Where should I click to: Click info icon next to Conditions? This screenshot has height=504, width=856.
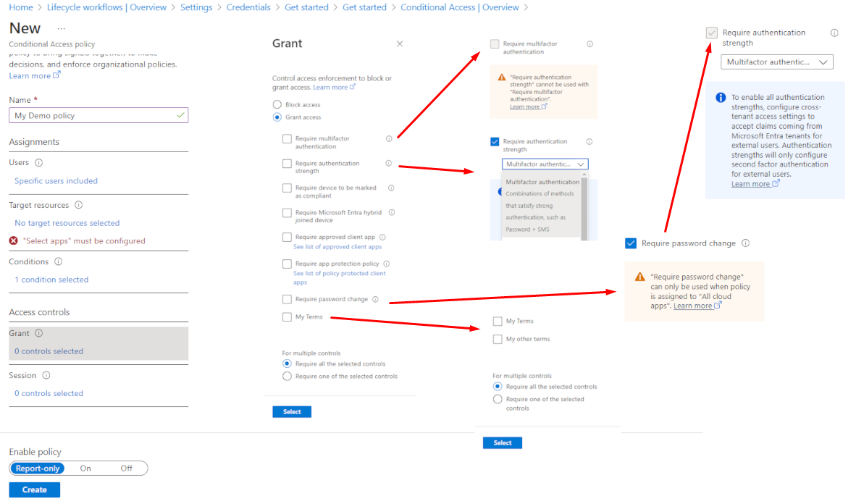click(59, 261)
